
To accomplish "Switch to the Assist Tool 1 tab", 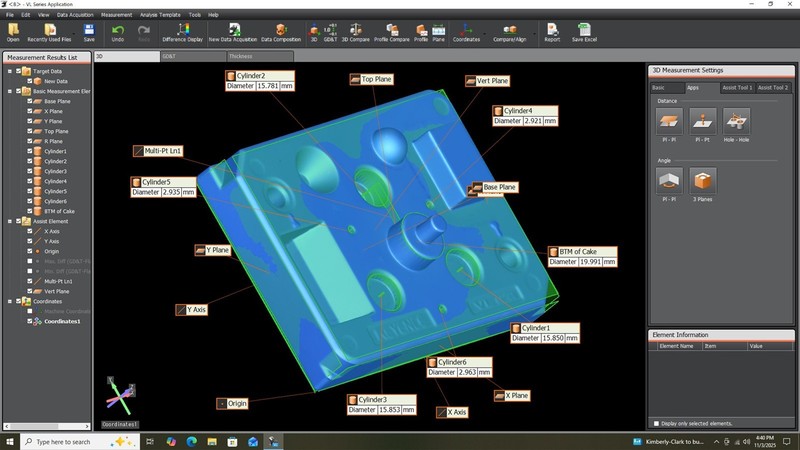I will pos(737,88).
